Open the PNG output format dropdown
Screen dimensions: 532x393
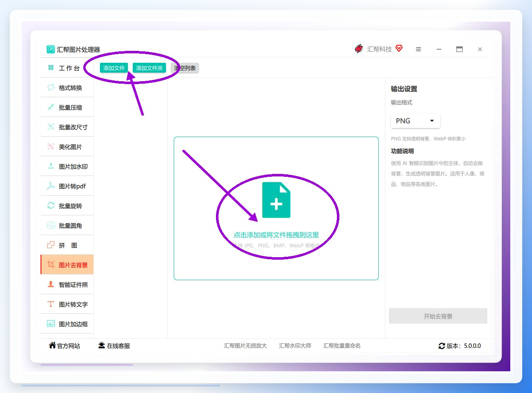tap(416, 121)
